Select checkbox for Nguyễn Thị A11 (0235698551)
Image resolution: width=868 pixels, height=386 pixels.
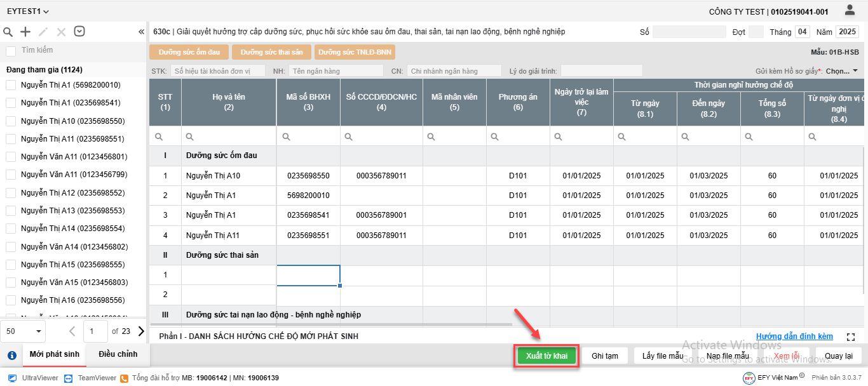(11, 138)
